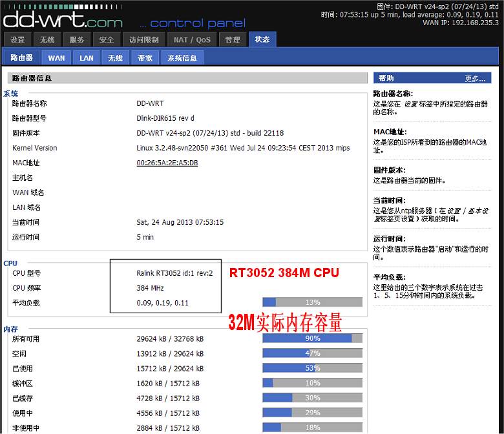Click the 更多... help link
504x434 pixels.
[x=475, y=79]
